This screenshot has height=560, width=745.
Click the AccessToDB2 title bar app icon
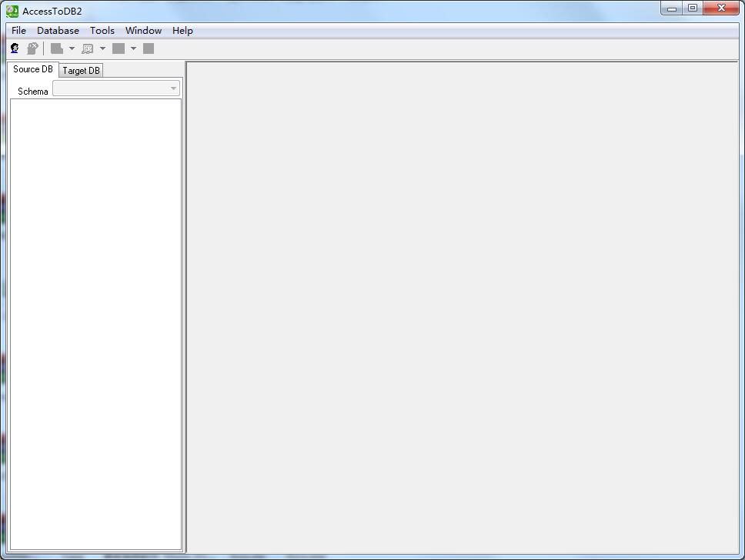[x=12, y=11]
